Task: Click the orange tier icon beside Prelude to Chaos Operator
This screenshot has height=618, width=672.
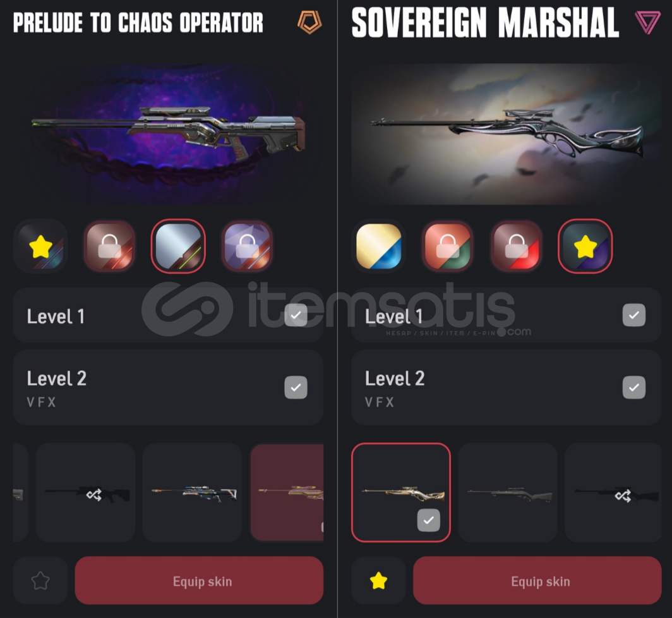Action: pos(309,22)
